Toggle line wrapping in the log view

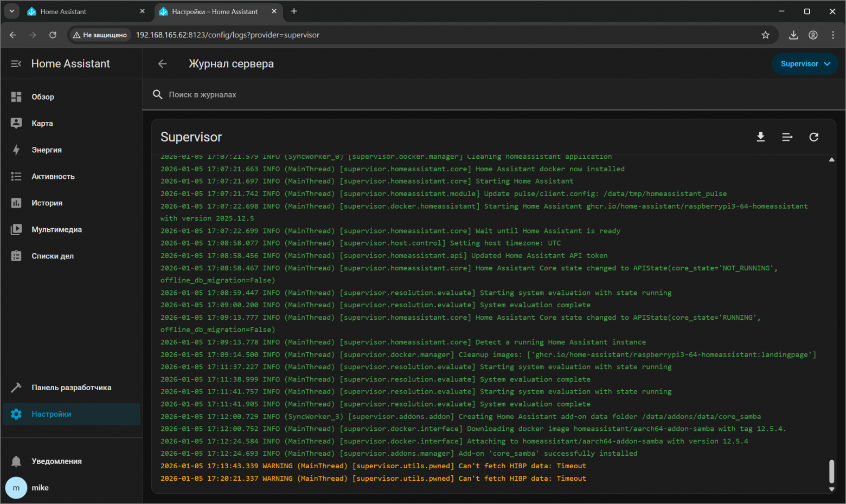tap(787, 137)
